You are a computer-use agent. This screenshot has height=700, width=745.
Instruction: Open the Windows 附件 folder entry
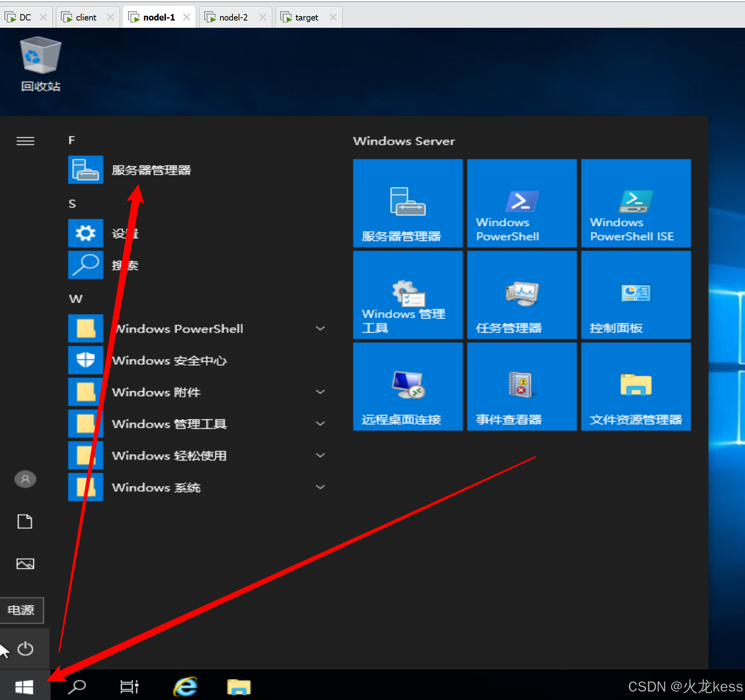point(197,392)
